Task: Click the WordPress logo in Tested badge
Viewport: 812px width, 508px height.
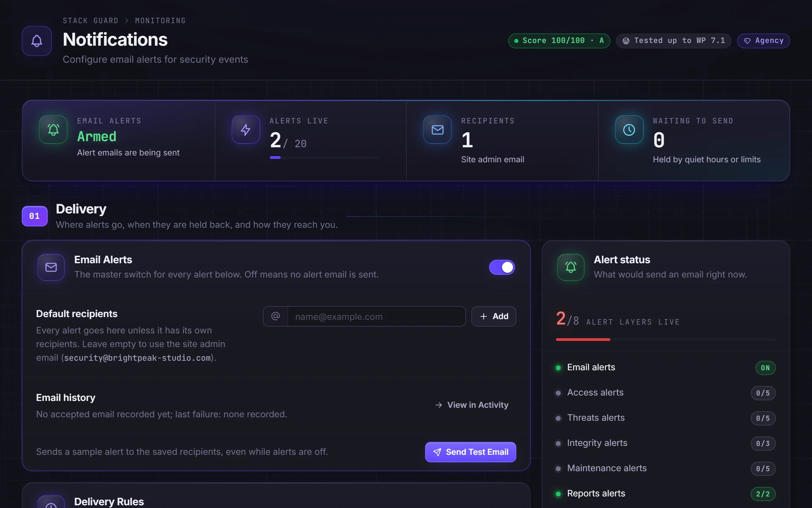Action: pyautogui.click(x=626, y=41)
